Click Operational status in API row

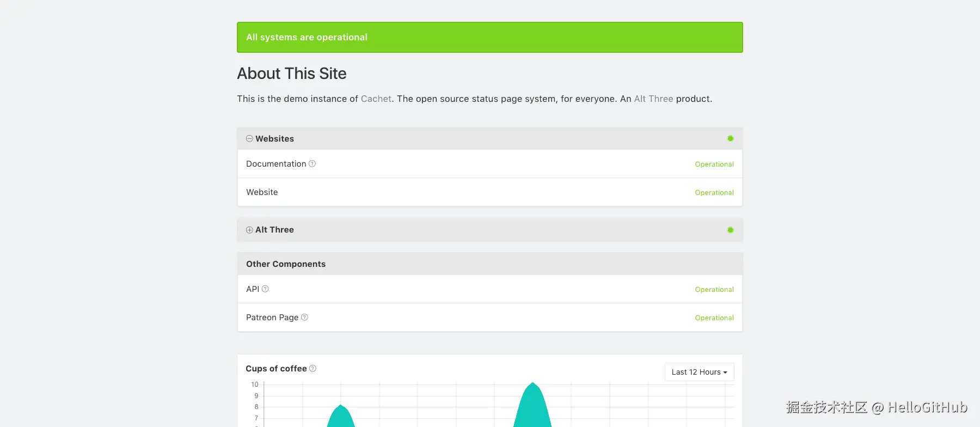tap(714, 289)
